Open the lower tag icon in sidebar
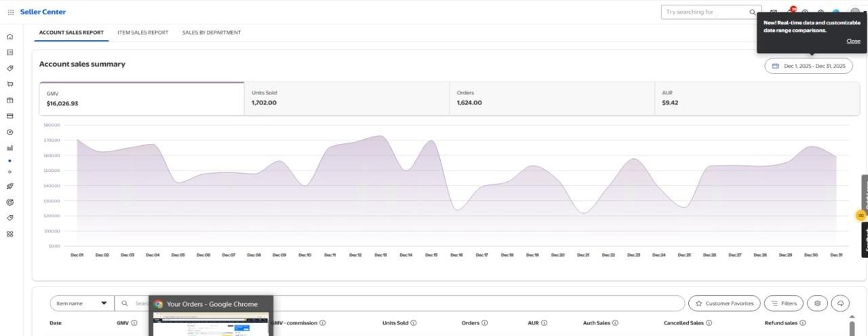 tap(9, 218)
